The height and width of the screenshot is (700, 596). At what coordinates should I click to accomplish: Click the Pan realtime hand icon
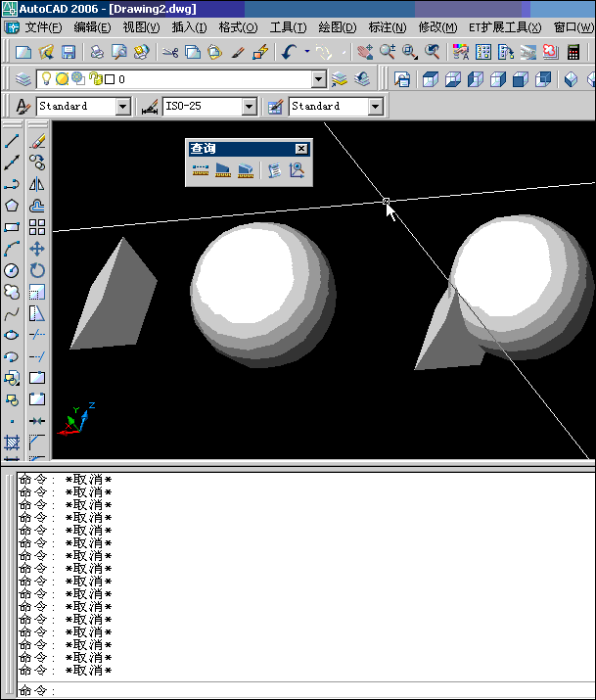click(x=364, y=52)
